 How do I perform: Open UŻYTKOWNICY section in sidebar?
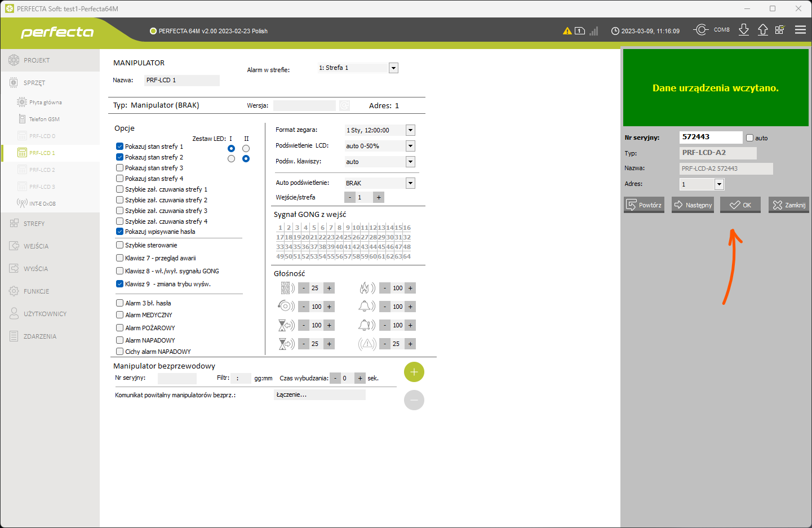pos(50,314)
